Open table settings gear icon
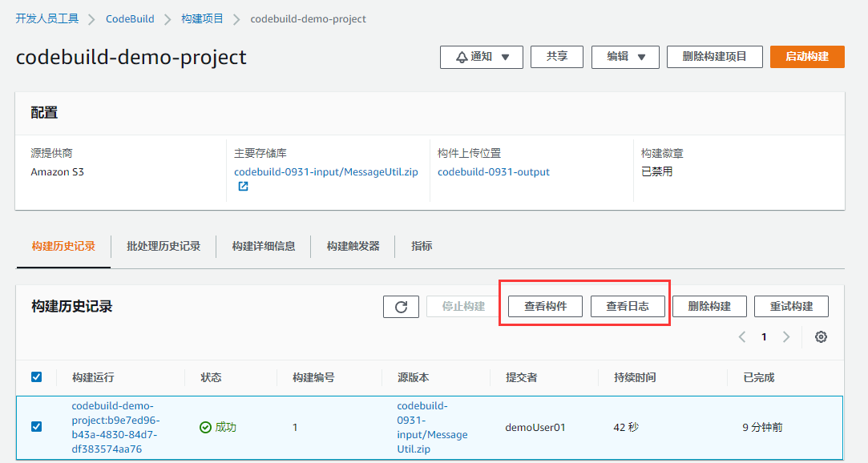 [x=821, y=337]
